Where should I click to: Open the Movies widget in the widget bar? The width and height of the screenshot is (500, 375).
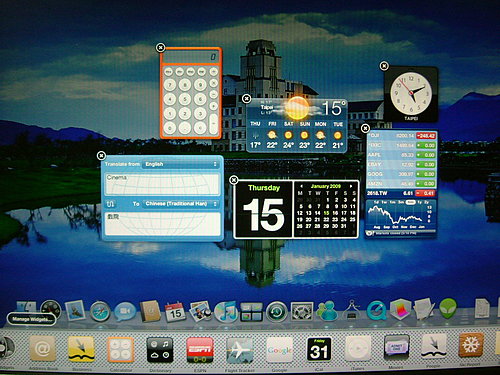pyautogui.click(x=397, y=347)
